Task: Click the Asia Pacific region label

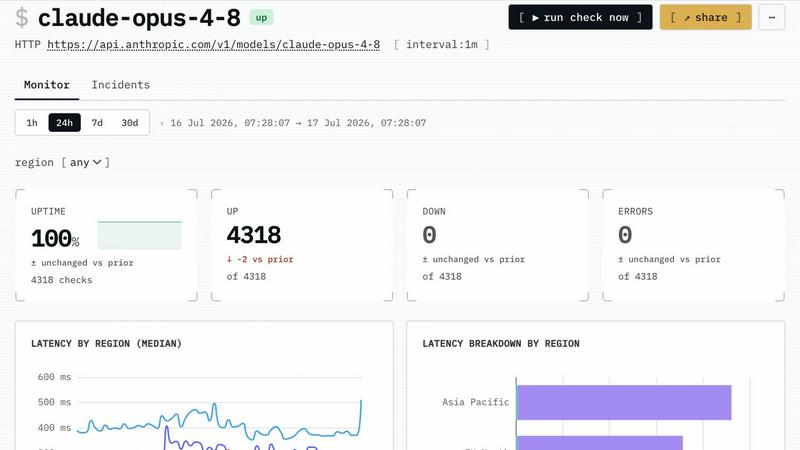Action: (476, 402)
